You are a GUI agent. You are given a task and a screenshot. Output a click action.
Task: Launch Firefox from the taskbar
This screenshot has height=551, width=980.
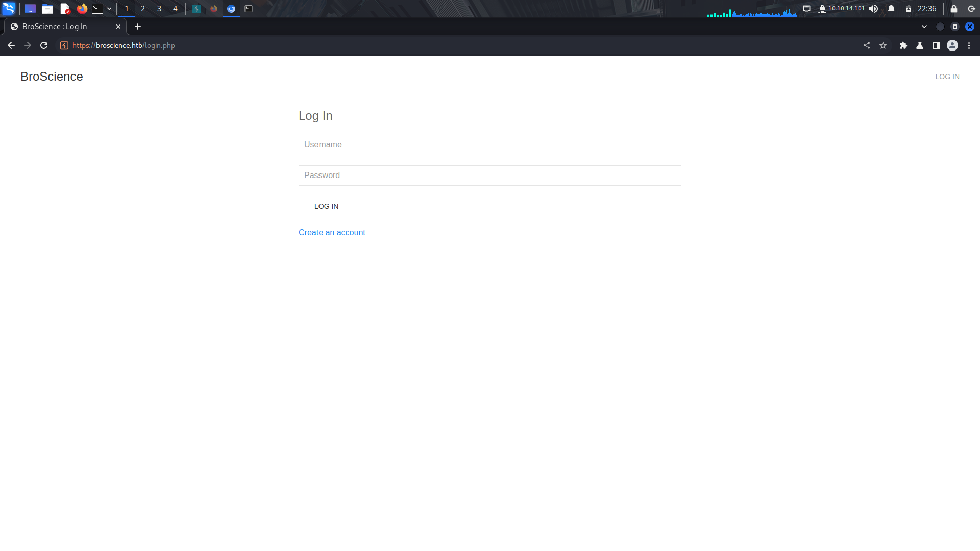click(82, 9)
